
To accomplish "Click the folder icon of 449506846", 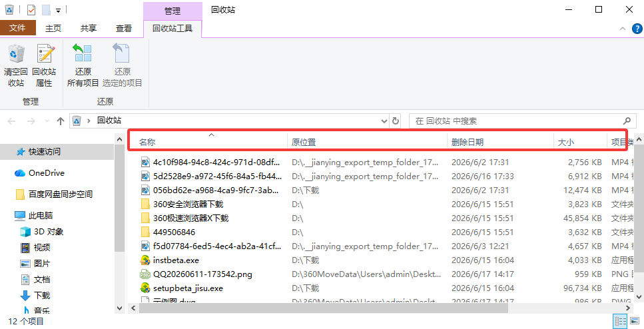I will point(145,232).
